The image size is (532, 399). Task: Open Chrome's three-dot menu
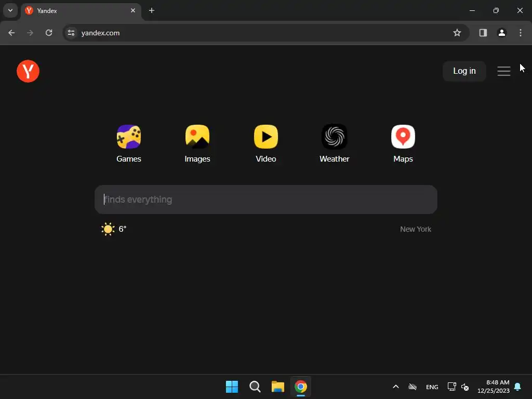pyautogui.click(x=521, y=33)
